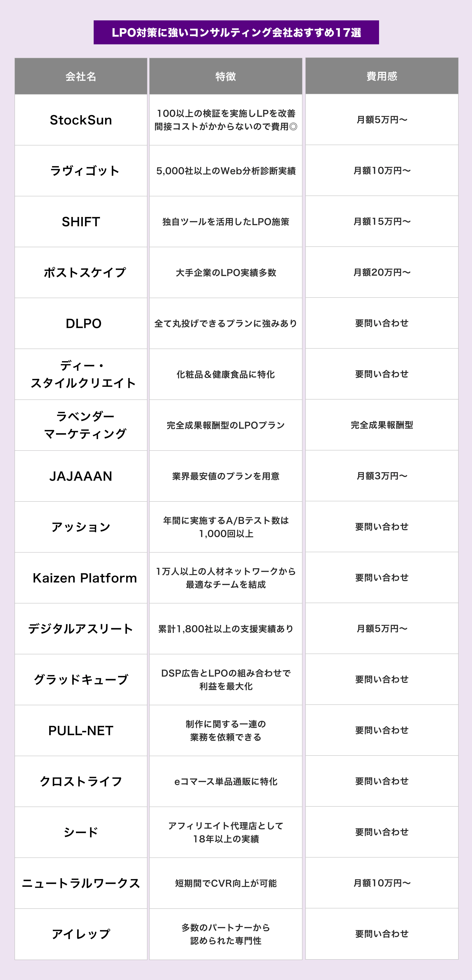
Task: Click the Kaizen Platform company name
Action: 84,578
